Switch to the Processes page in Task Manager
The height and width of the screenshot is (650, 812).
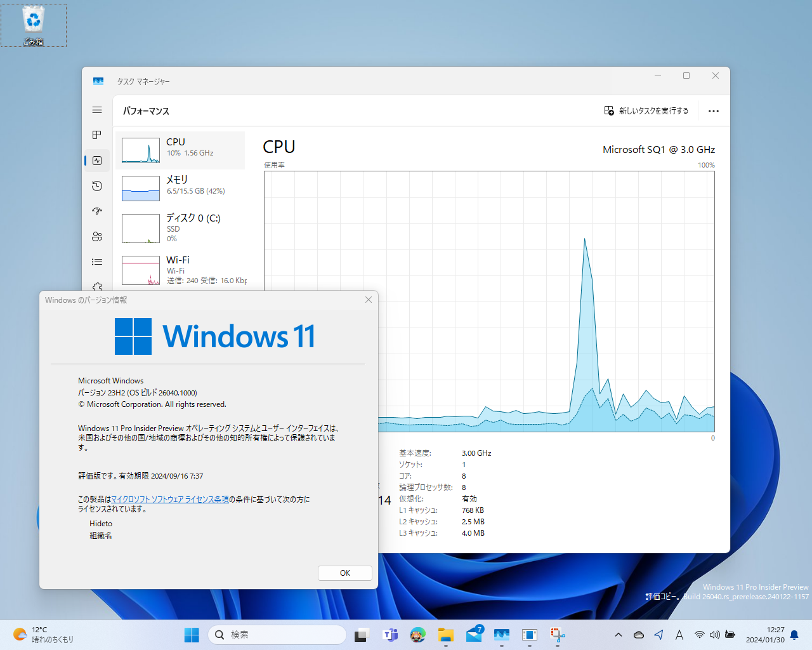(97, 135)
